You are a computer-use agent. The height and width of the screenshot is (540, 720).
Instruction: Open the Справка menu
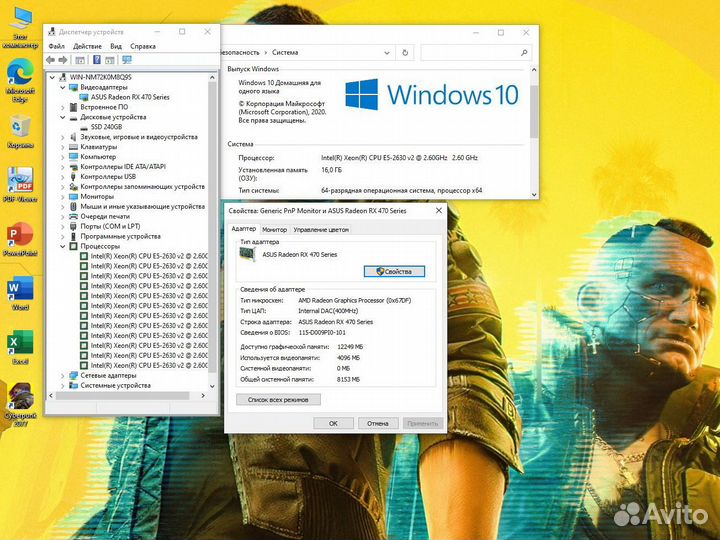[x=143, y=46]
